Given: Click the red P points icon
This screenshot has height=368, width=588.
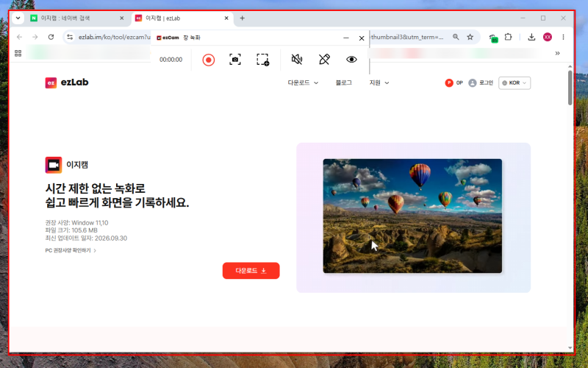Looking at the screenshot, I should click(x=449, y=83).
